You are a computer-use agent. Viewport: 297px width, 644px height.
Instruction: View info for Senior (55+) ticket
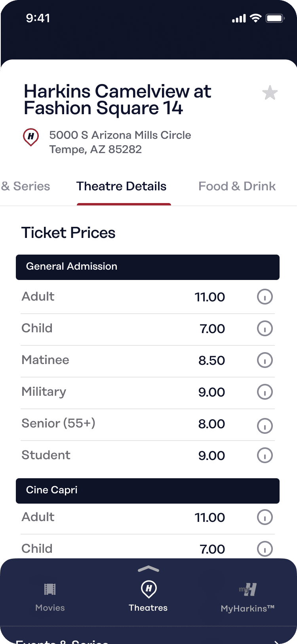point(265,426)
